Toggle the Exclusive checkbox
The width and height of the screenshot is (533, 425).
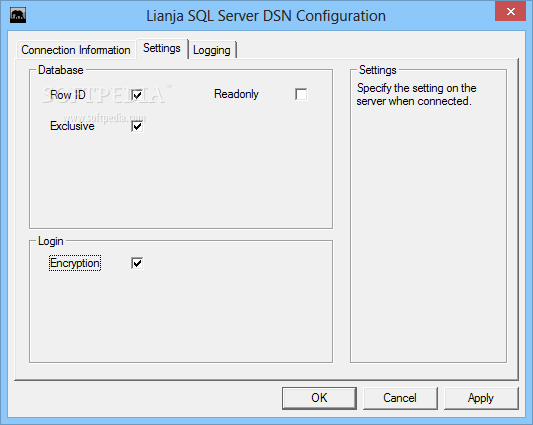[137, 126]
